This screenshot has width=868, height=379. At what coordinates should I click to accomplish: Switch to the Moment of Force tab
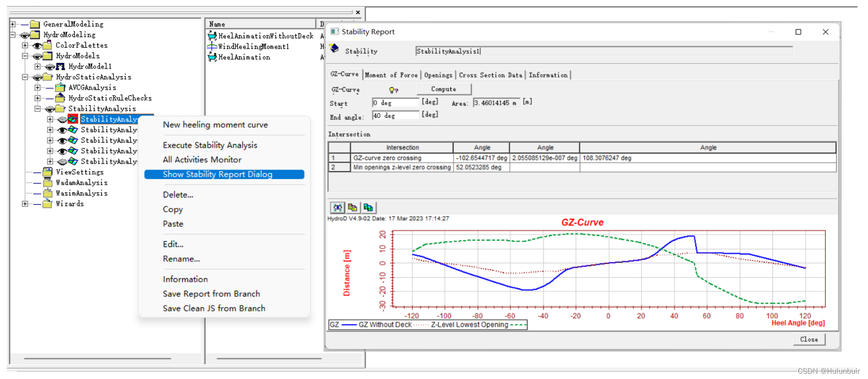point(391,75)
